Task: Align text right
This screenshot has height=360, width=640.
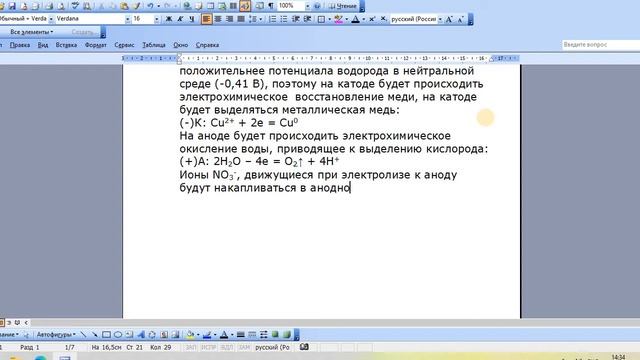Action: pos(230,19)
